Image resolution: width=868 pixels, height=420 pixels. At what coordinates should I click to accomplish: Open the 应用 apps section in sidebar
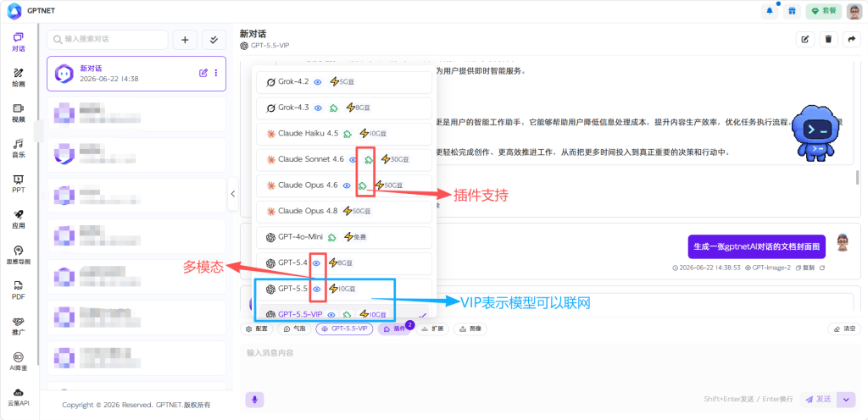click(x=19, y=218)
